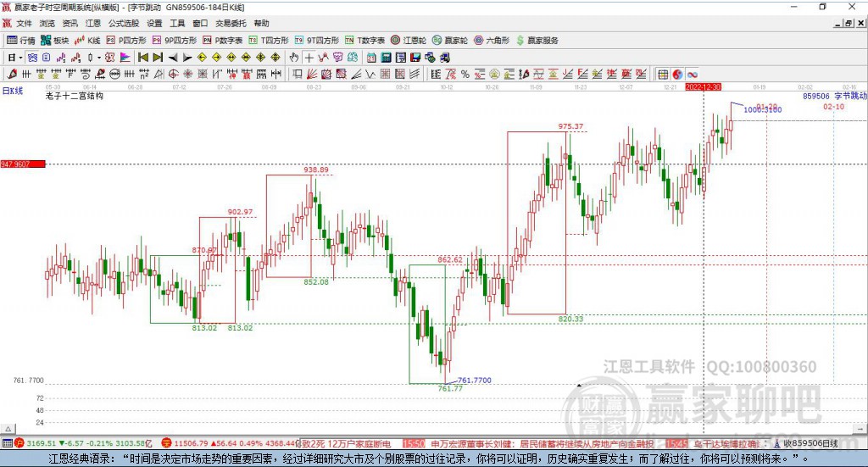The height and width of the screenshot is (467, 868).
Task: Toggle the crosshair cursor tool
Action: tap(309, 58)
